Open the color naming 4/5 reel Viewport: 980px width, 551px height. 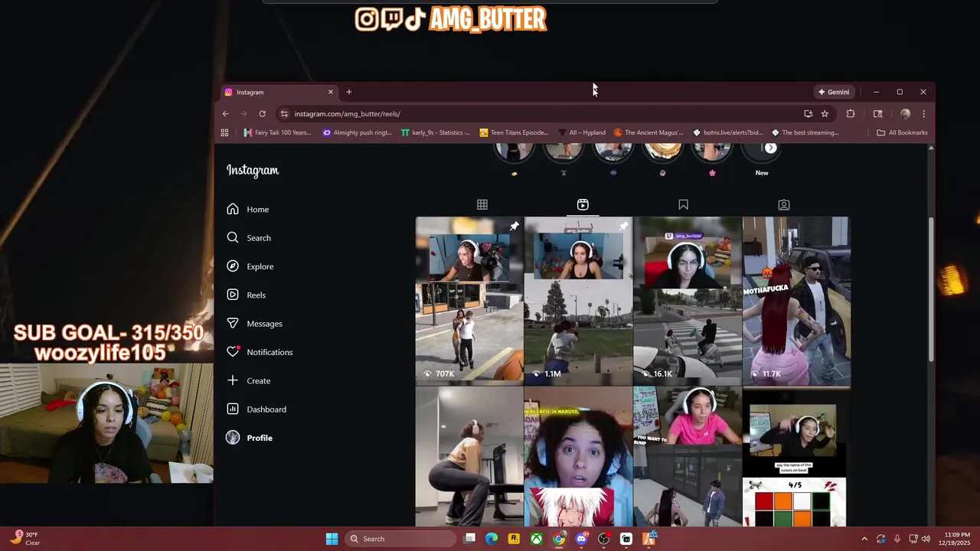point(796,457)
